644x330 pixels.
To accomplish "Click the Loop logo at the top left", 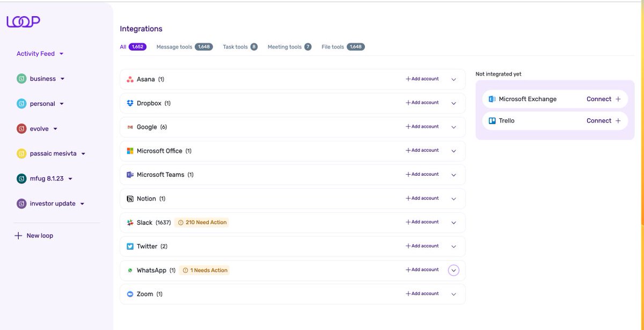I will click(23, 21).
